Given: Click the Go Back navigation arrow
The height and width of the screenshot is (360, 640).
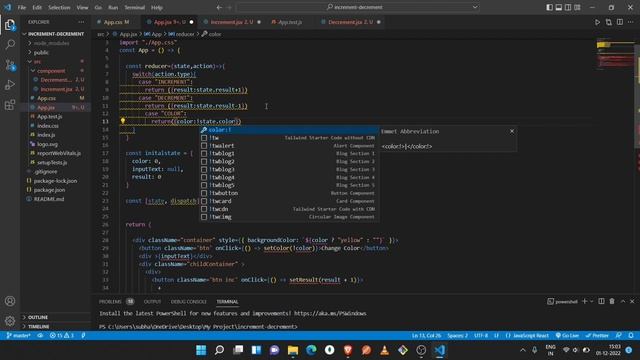Looking at the screenshot, I should (x=219, y=7).
